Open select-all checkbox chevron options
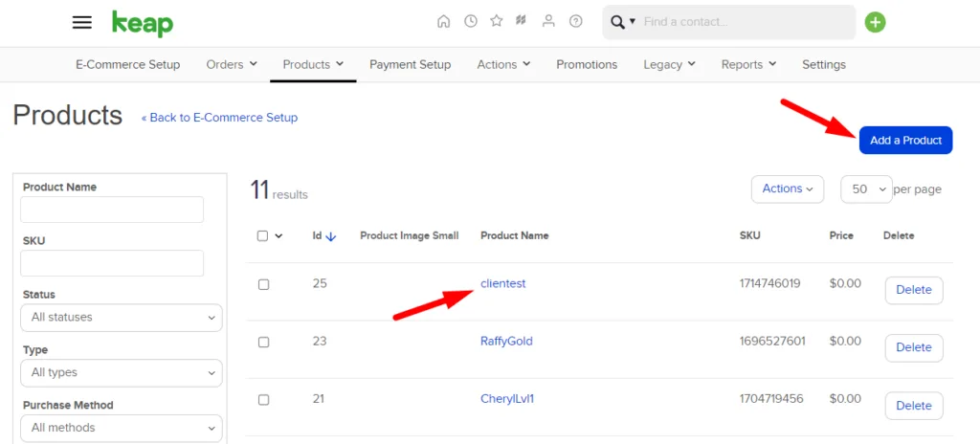Screen dimensions: 980x444 tap(278, 235)
